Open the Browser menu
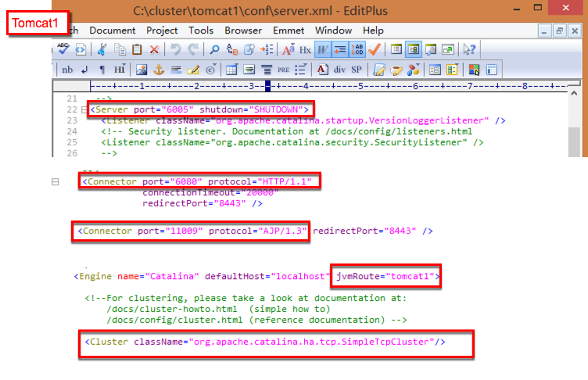The image size is (588, 380). click(243, 30)
